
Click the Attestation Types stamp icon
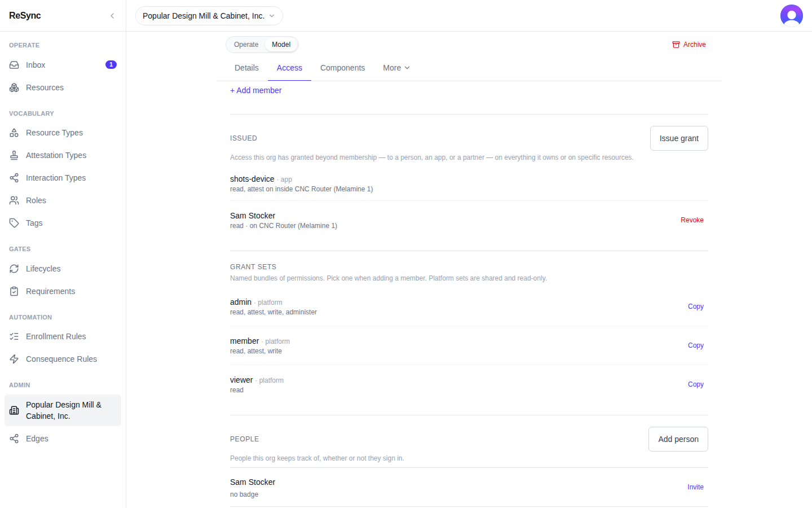[14, 155]
